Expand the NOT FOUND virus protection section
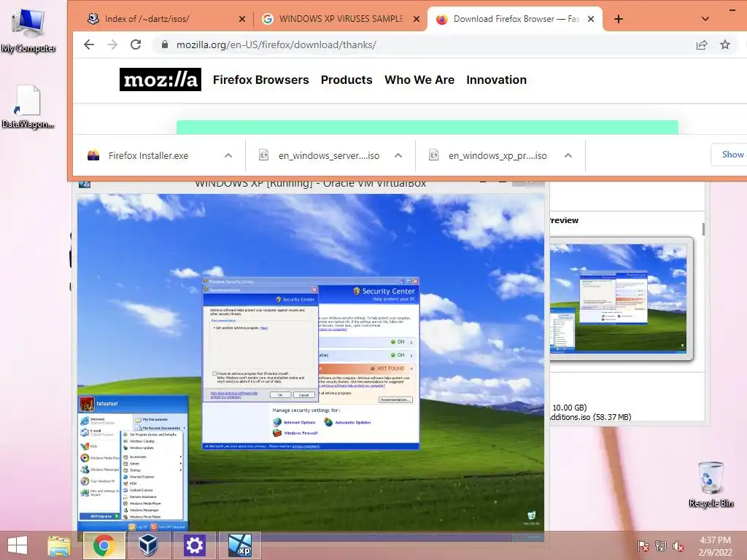This screenshot has width=747, height=560. [x=411, y=368]
